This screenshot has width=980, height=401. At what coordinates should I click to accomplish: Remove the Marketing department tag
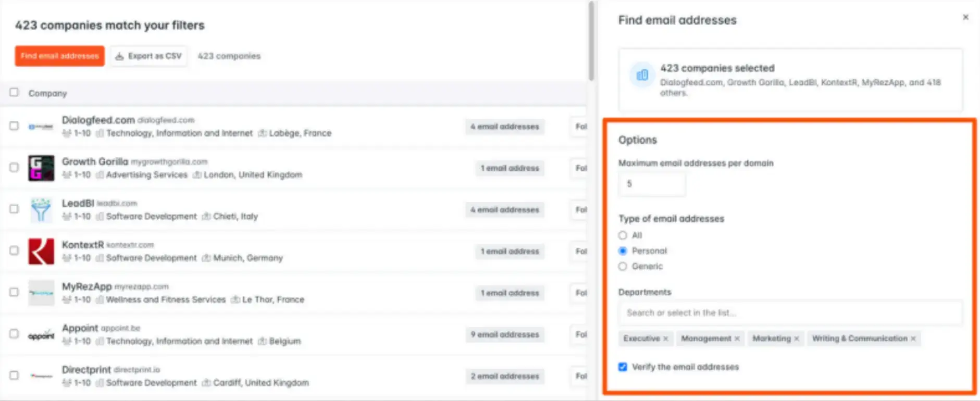point(797,339)
